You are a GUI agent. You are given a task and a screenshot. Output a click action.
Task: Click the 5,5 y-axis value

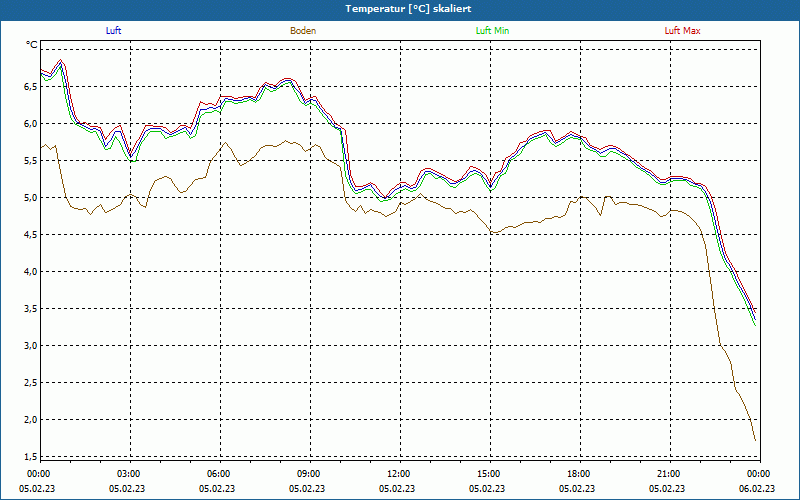pyautogui.click(x=30, y=161)
